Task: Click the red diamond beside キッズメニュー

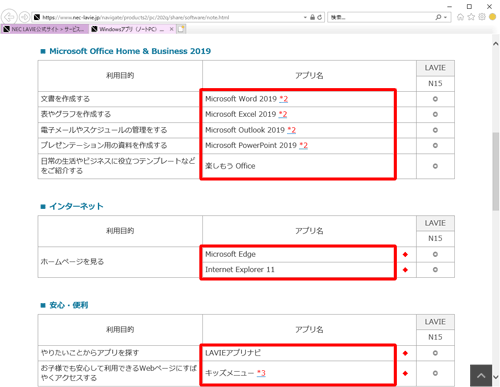Action: tap(405, 373)
